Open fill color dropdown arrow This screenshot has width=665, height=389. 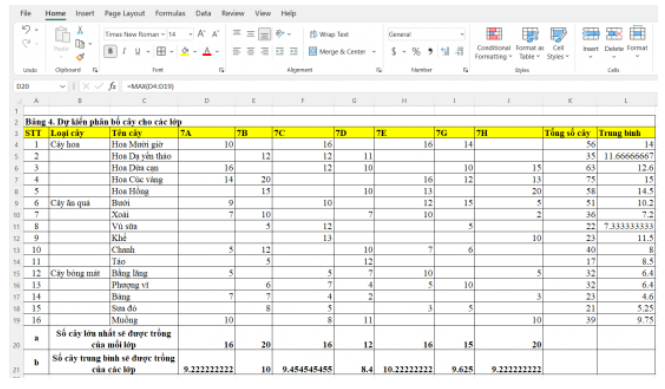pos(195,52)
